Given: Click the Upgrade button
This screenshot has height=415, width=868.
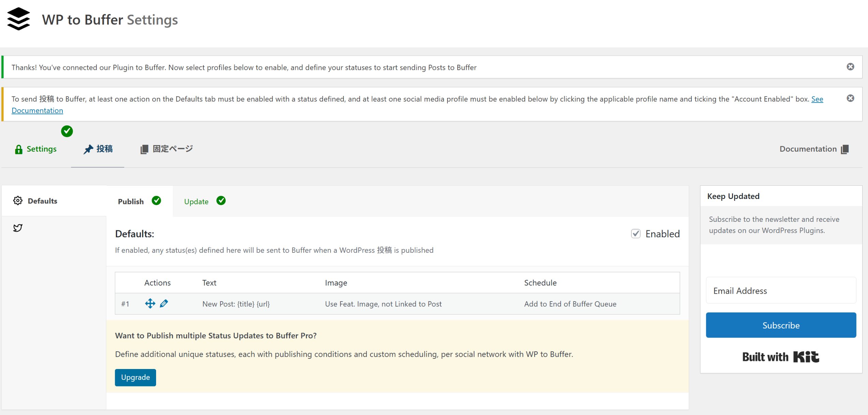Looking at the screenshot, I should [135, 377].
